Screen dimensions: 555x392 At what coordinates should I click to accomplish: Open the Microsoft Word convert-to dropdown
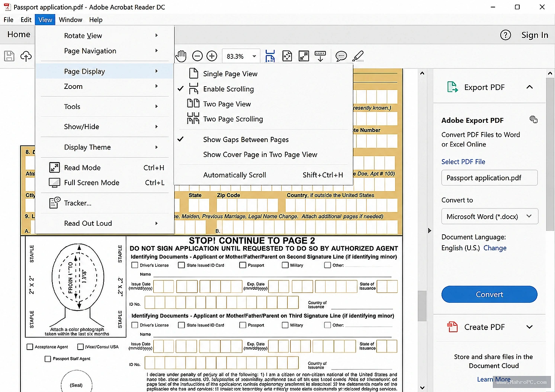(490, 216)
